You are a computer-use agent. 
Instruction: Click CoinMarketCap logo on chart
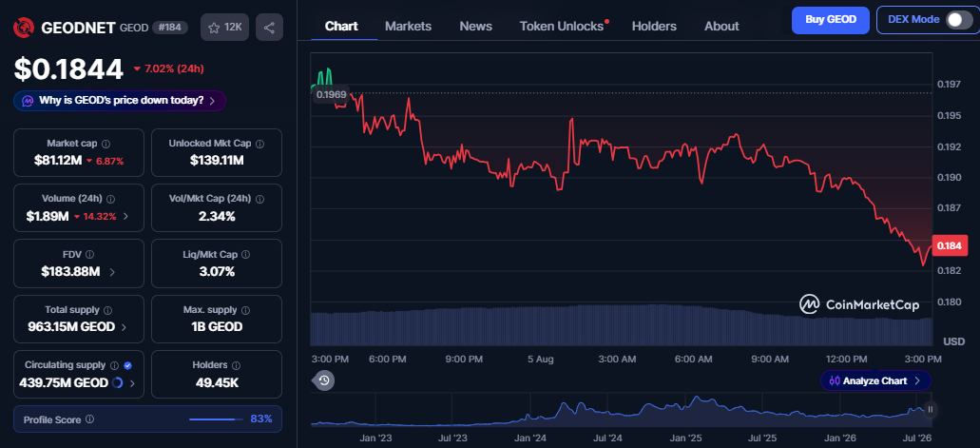point(859,304)
